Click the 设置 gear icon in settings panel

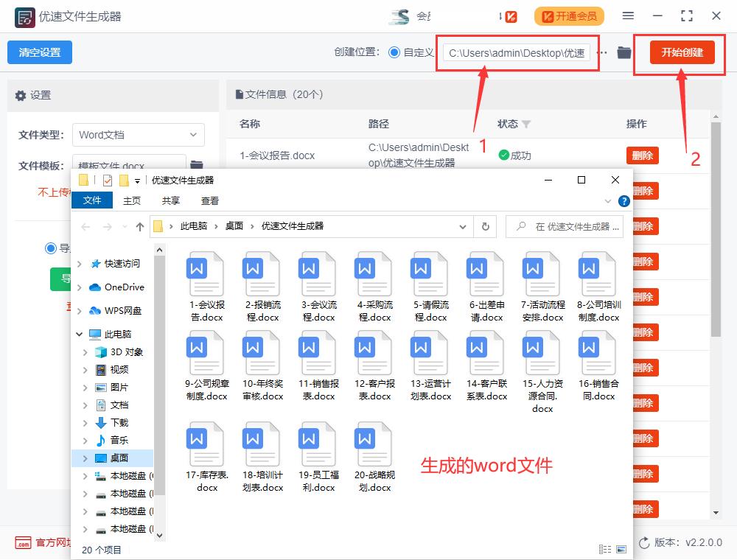21,95
